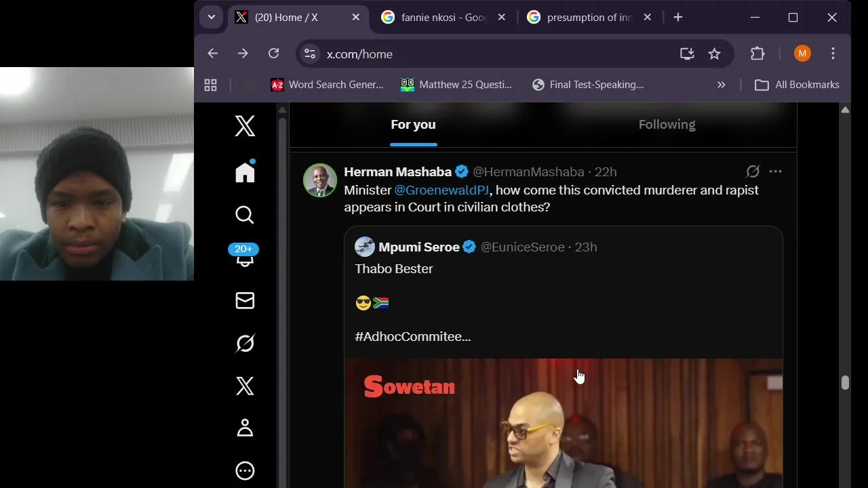Open Explore search icon in sidebar

point(245,215)
